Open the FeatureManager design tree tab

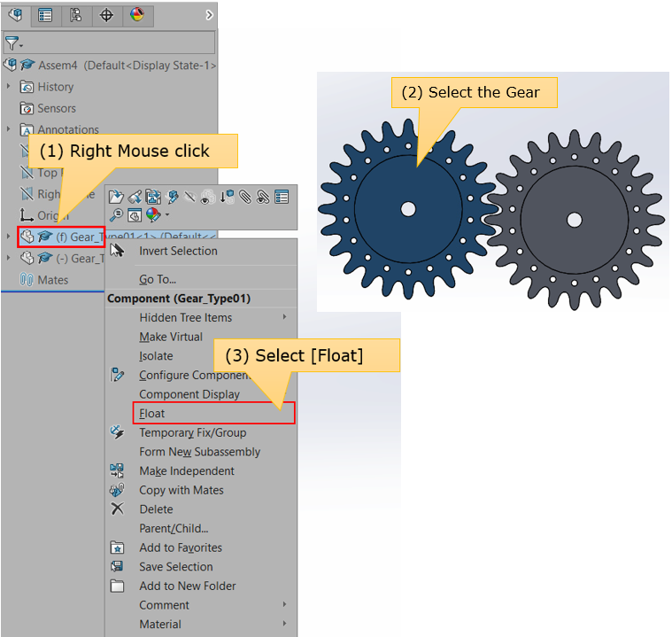[x=16, y=15]
